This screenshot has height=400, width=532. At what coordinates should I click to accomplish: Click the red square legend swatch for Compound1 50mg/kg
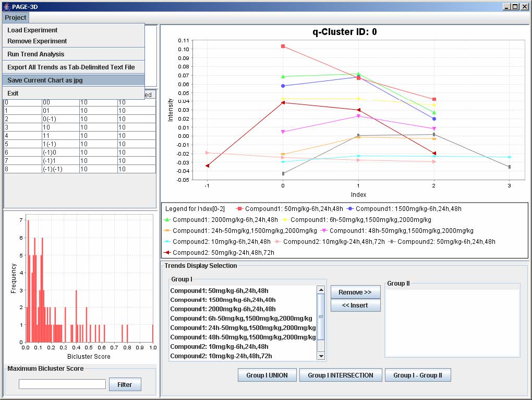pos(239,209)
